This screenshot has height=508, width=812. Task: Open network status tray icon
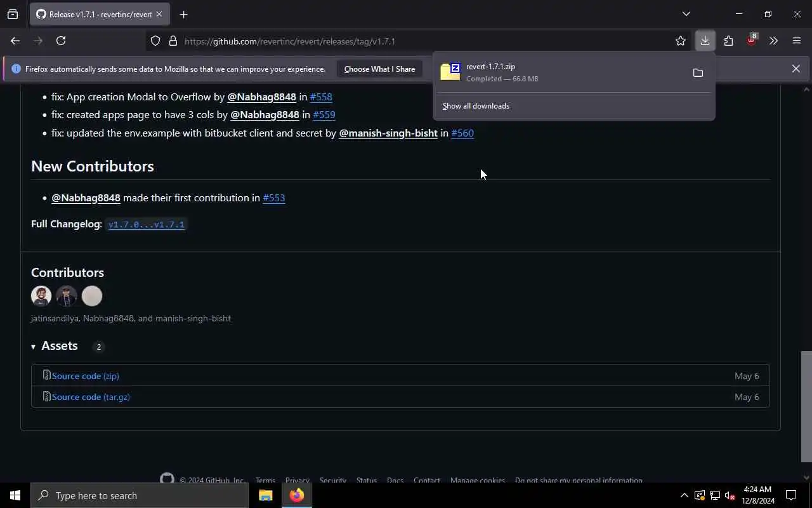pyautogui.click(x=714, y=495)
